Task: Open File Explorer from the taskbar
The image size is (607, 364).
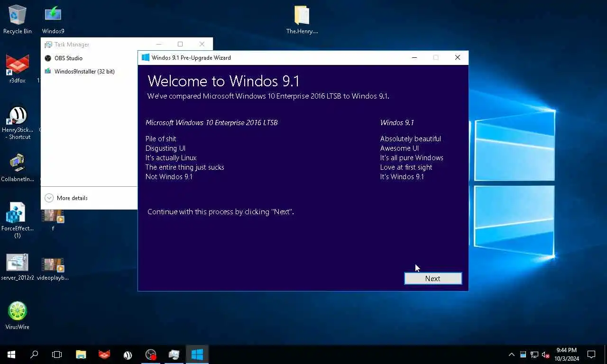Action: coord(81,355)
